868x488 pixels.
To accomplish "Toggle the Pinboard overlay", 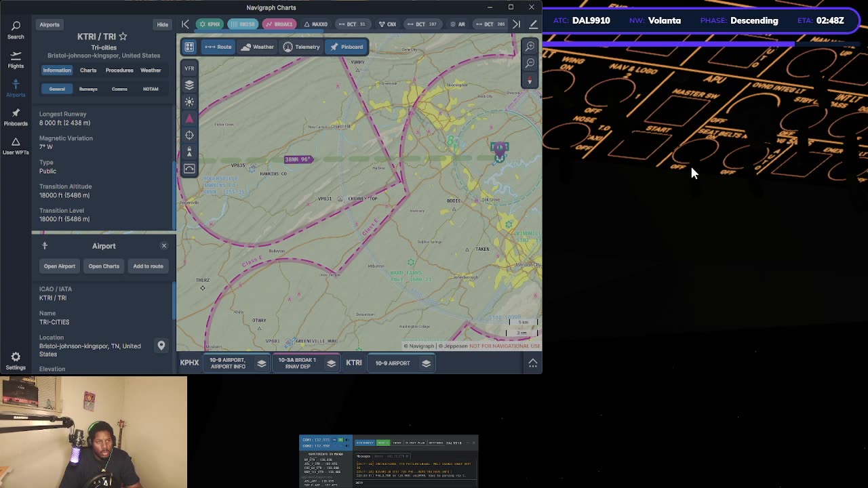I will click(347, 47).
